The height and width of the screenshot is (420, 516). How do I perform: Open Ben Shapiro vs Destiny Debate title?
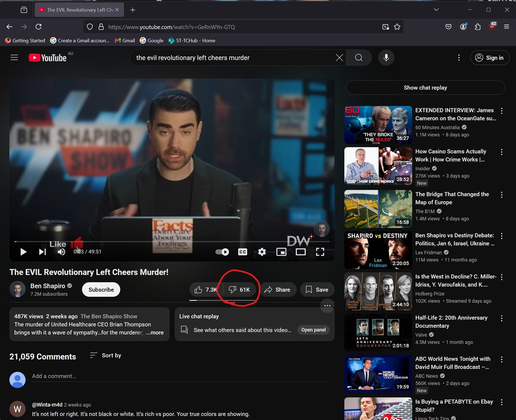pyautogui.click(x=455, y=239)
